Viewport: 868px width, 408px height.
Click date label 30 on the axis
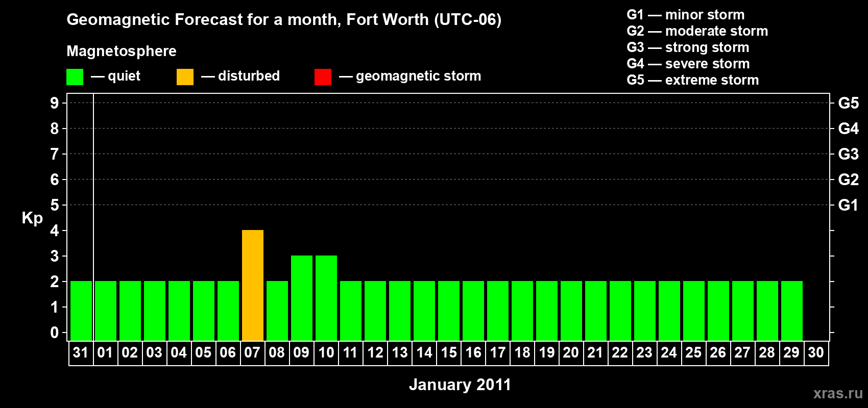pos(816,352)
